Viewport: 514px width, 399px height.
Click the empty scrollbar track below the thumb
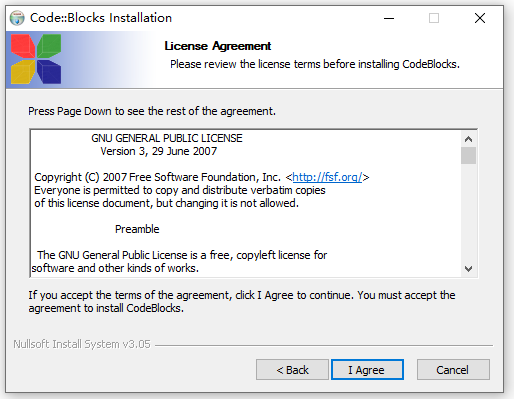468,213
